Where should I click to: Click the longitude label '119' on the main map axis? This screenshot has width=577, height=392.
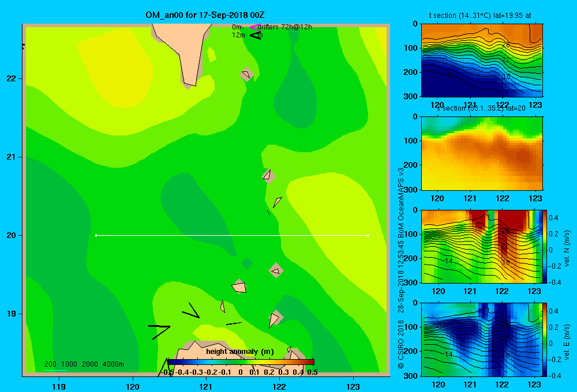[x=59, y=386]
